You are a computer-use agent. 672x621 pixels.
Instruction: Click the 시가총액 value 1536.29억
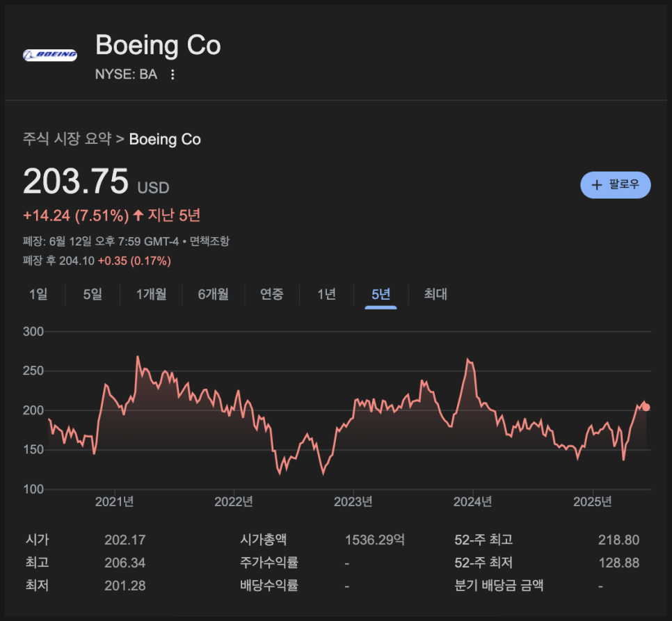pyautogui.click(x=374, y=540)
